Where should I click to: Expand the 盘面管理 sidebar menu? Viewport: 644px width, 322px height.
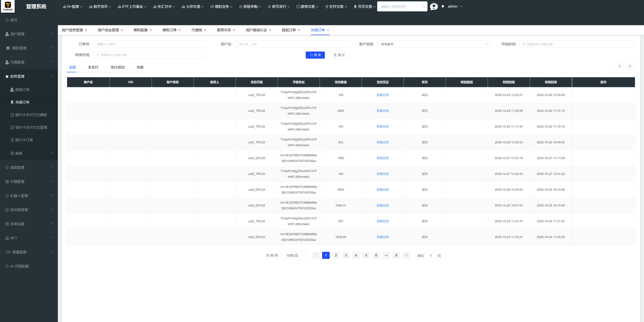29,167
